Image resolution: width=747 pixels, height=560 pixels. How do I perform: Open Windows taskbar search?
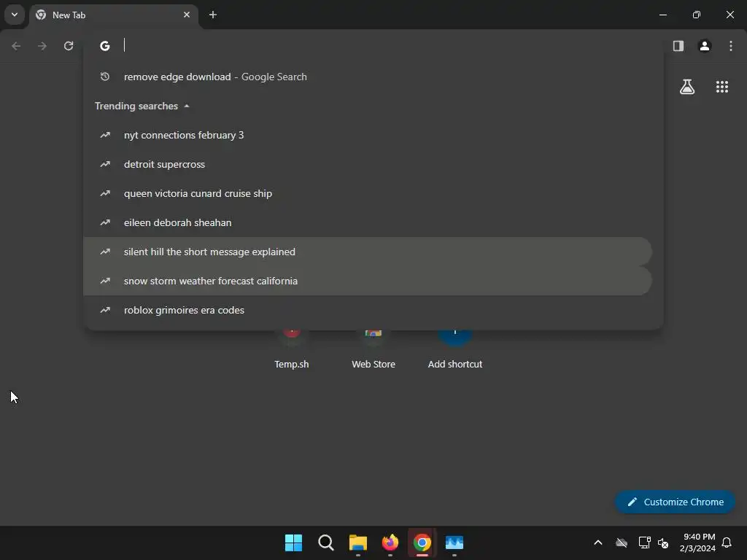326,542
